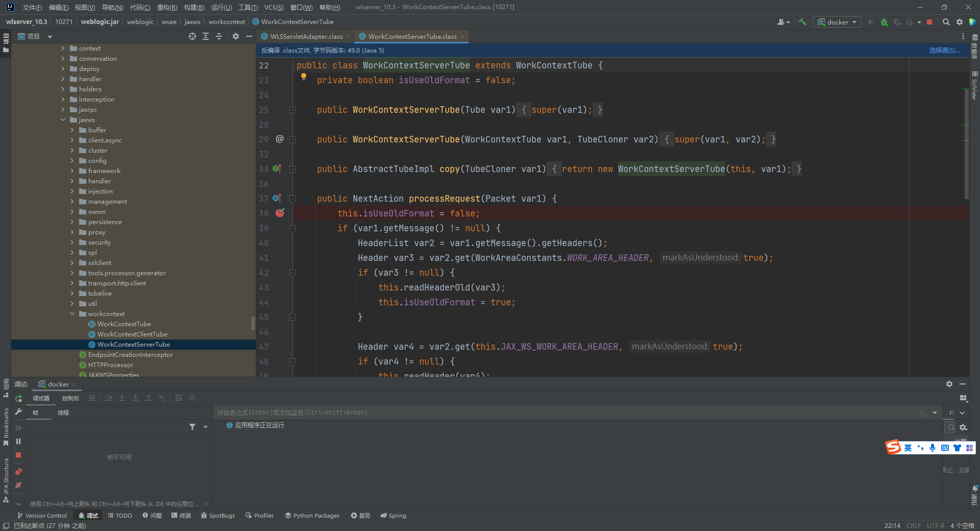Viewport: 980px width, 531px height.
Task: Hide the project tool window
Action: pyautogui.click(x=249, y=36)
